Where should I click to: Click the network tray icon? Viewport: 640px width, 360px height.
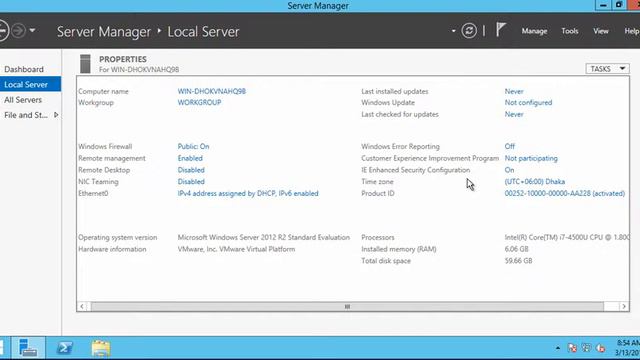586,348
